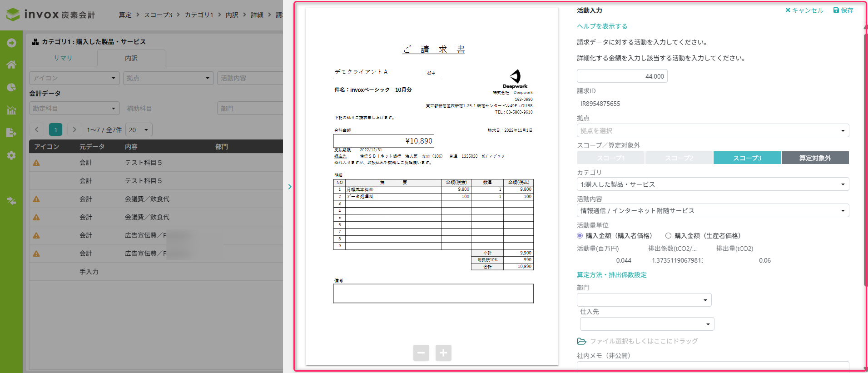Zoom out the invoice with minus button
868x373 pixels.
tap(421, 353)
